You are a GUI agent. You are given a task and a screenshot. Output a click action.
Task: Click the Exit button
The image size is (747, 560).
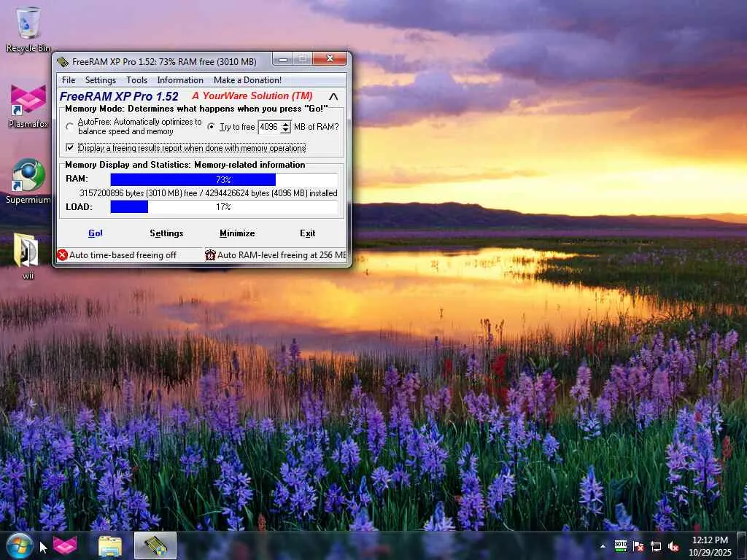(307, 233)
